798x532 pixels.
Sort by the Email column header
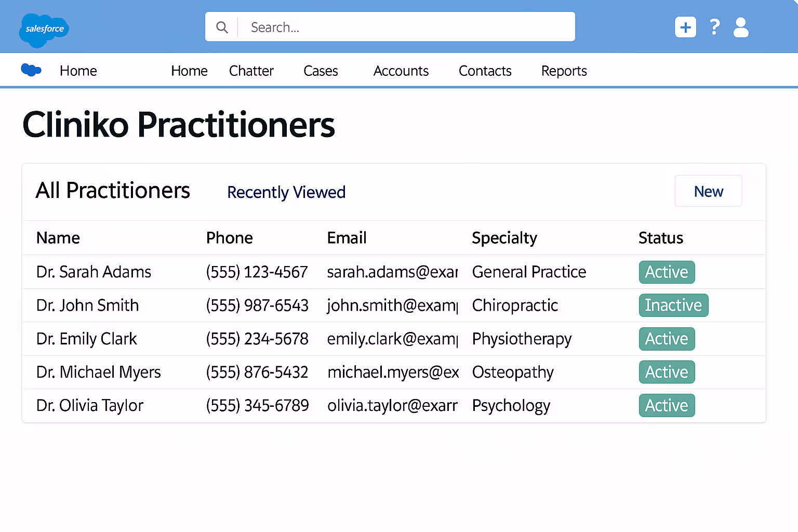(347, 238)
